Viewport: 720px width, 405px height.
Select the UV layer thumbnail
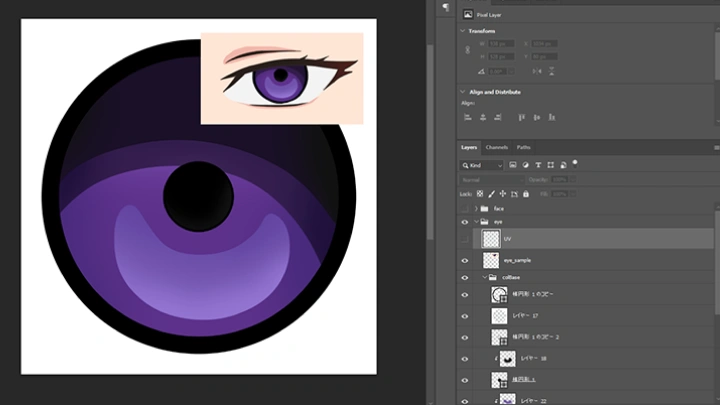pyautogui.click(x=491, y=239)
